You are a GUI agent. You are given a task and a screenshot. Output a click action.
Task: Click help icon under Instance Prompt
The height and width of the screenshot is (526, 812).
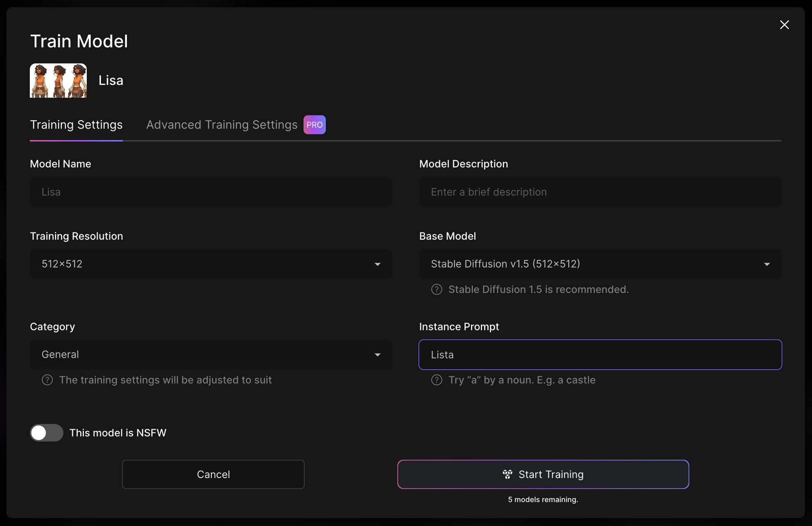(x=437, y=380)
